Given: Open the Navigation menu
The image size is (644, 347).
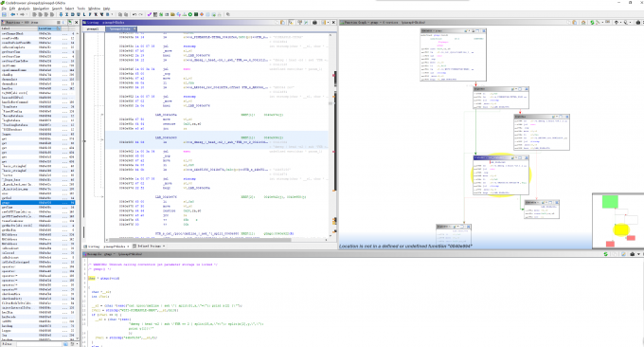Looking at the screenshot, I should coord(41,9).
